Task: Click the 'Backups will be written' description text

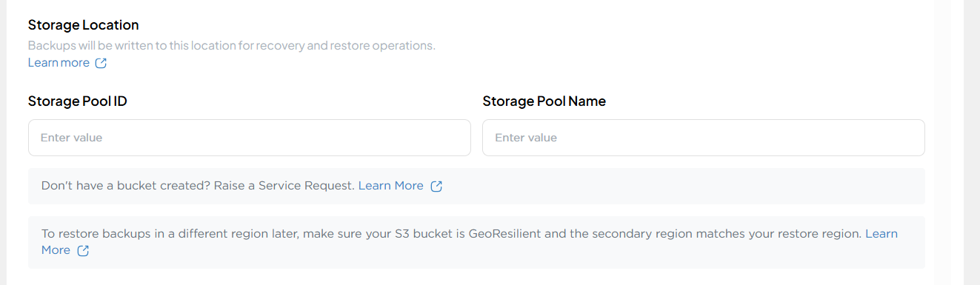Action: tap(232, 45)
